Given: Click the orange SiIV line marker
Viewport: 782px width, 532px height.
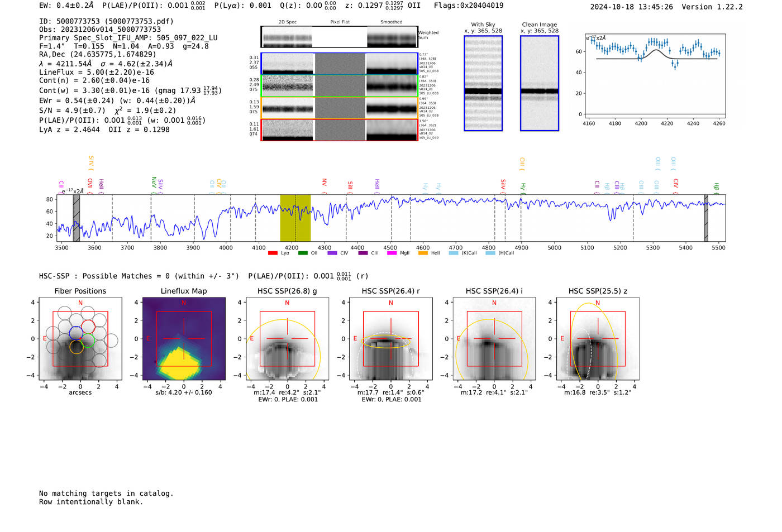Looking at the screenshot, I should [x=91, y=163].
